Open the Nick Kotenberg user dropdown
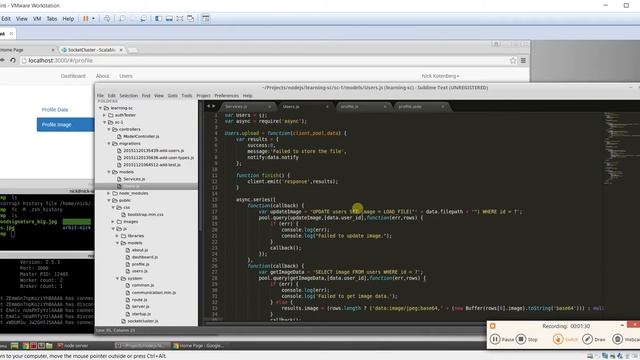The width and height of the screenshot is (640, 360). click(x=440, y=76)
